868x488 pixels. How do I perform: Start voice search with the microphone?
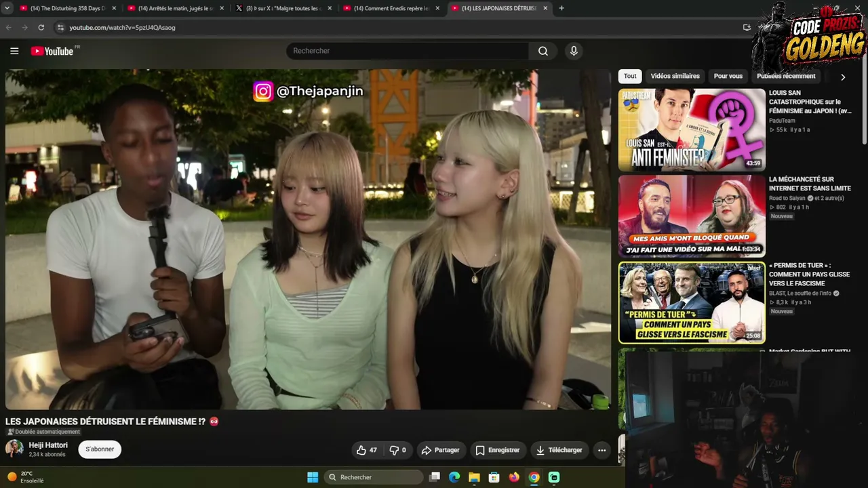pyautogui.click(x=574, y=51)
